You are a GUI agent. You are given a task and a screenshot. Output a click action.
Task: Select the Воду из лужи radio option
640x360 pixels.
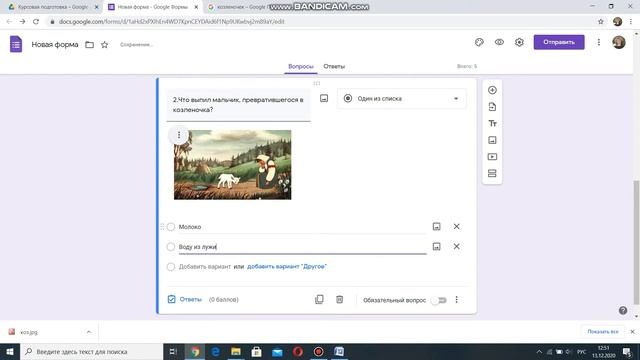(x=171, y=247)
